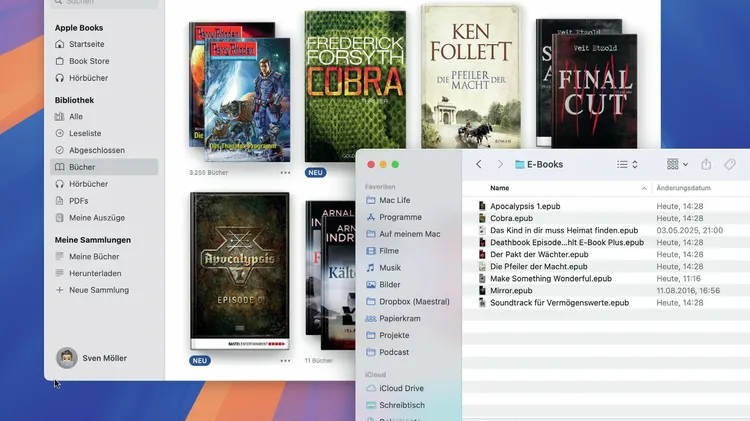The image size is (750, 421).
Task: Open the Perry Rhodan book series
Action: pyautogui.click(x=240, y=92)
